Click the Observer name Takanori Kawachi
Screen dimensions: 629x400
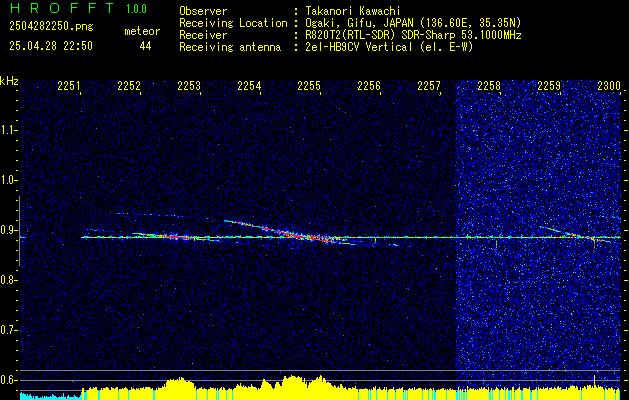(x=353, y=11)
